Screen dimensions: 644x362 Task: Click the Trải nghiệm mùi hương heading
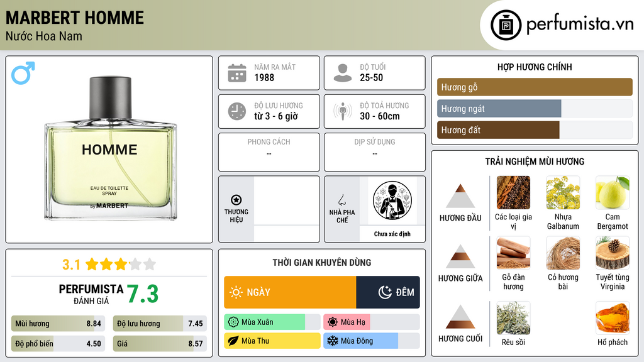(535, 162)
